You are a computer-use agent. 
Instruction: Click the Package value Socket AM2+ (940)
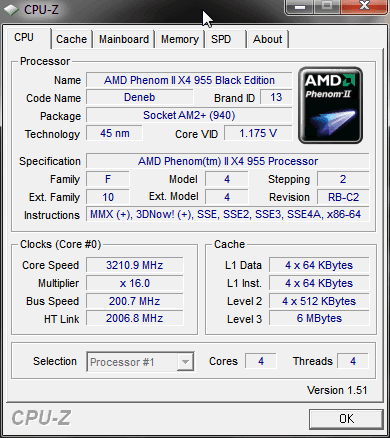[x=189, y=115]
